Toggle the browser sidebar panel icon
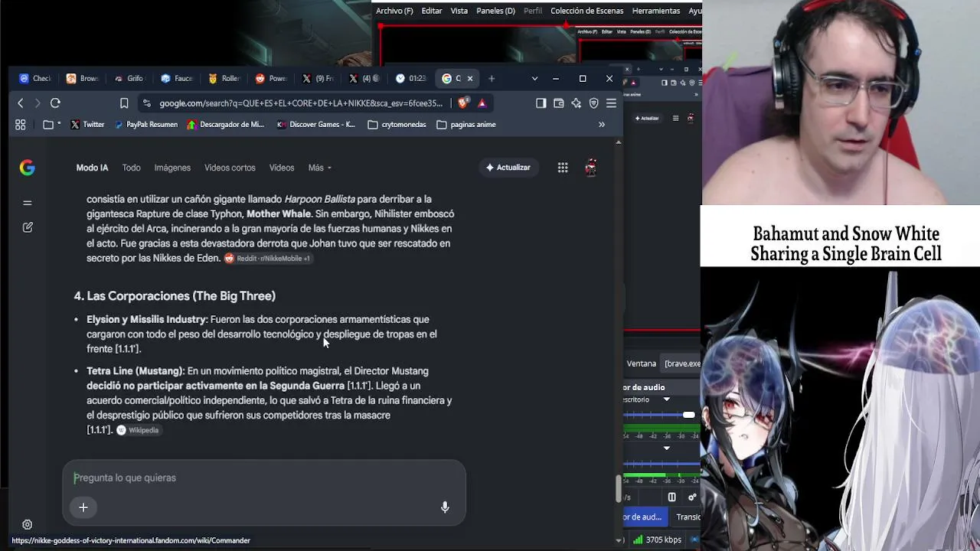The image size is (980, 551). pyautogui.click(x=541, y=103)
